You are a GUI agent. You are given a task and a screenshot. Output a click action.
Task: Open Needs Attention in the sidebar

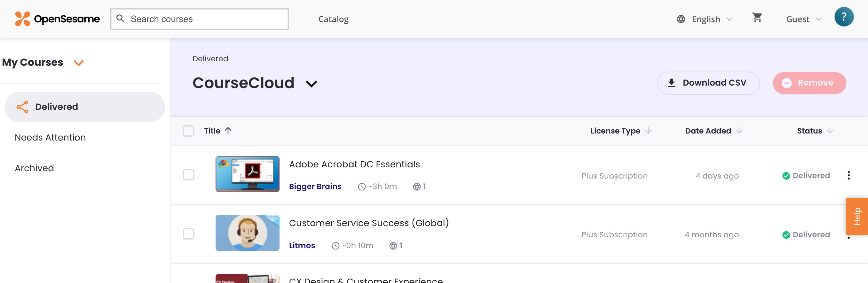point(50,137)
